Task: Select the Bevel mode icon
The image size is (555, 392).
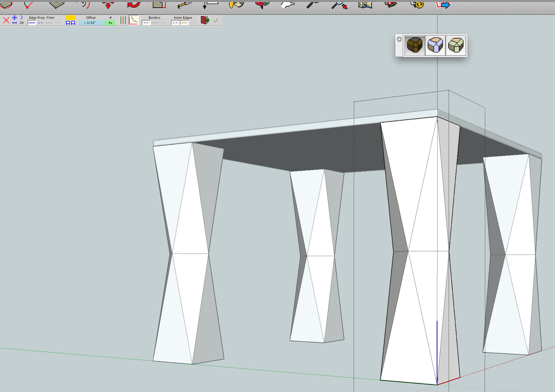Action: tap(456, 45)
